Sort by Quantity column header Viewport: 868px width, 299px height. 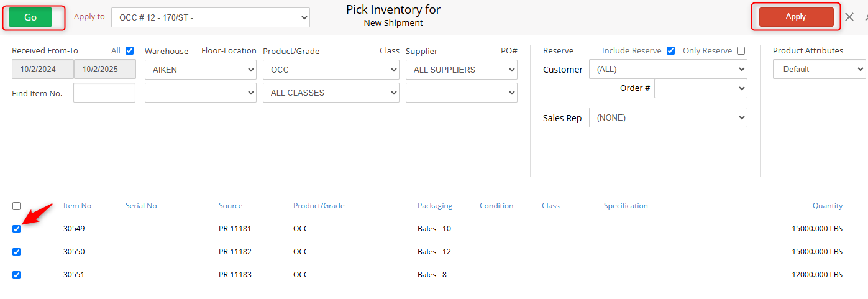(x=827, y=206)
